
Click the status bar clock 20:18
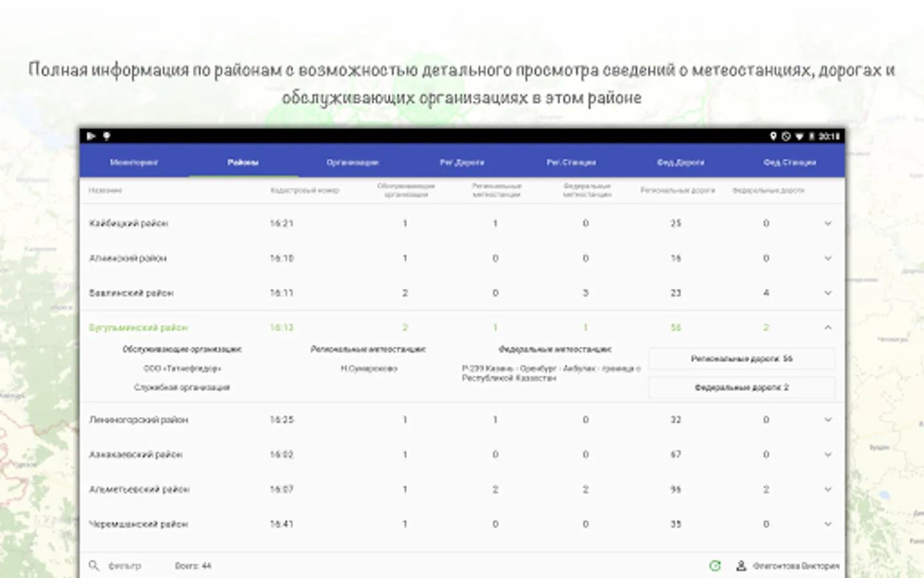pos(828,136)
